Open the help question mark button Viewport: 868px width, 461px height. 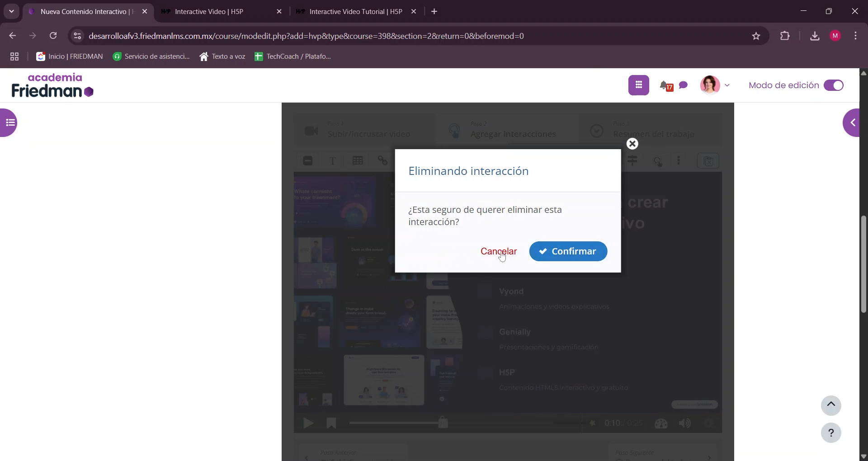click(831, 433)
